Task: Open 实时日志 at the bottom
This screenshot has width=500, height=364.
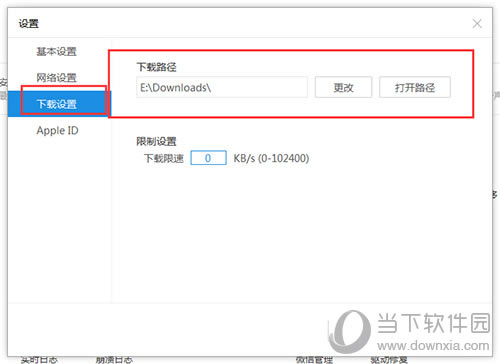Action: (39, 360)
